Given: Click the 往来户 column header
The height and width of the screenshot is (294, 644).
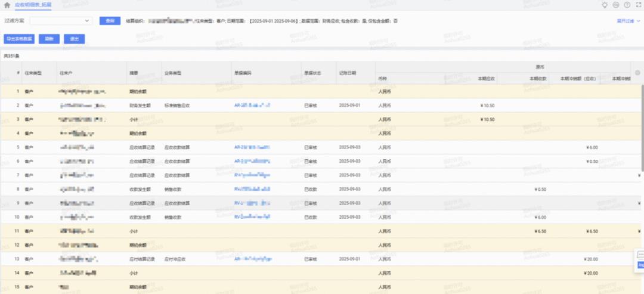Looking at the screenshot, I should point(66,73).
